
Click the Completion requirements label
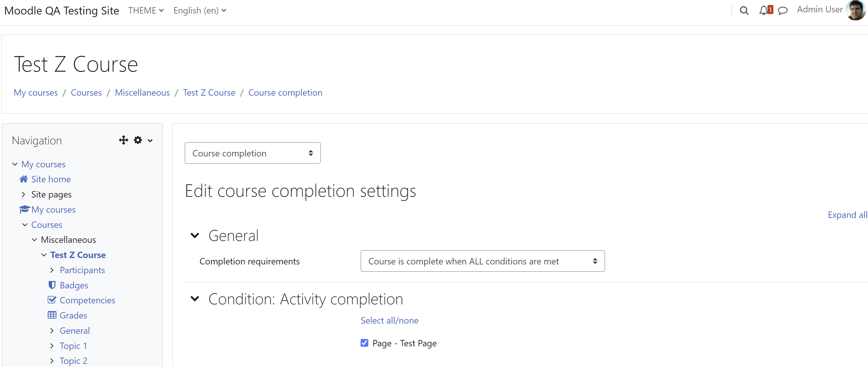tap(249, 261)
